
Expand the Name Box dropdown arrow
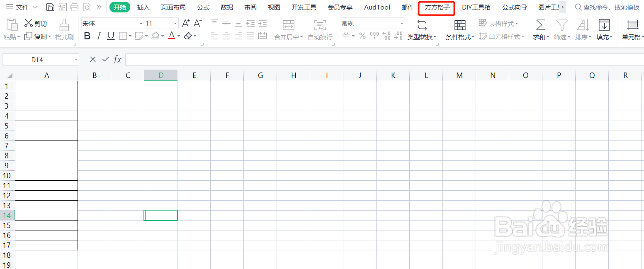tap(76, 60)
